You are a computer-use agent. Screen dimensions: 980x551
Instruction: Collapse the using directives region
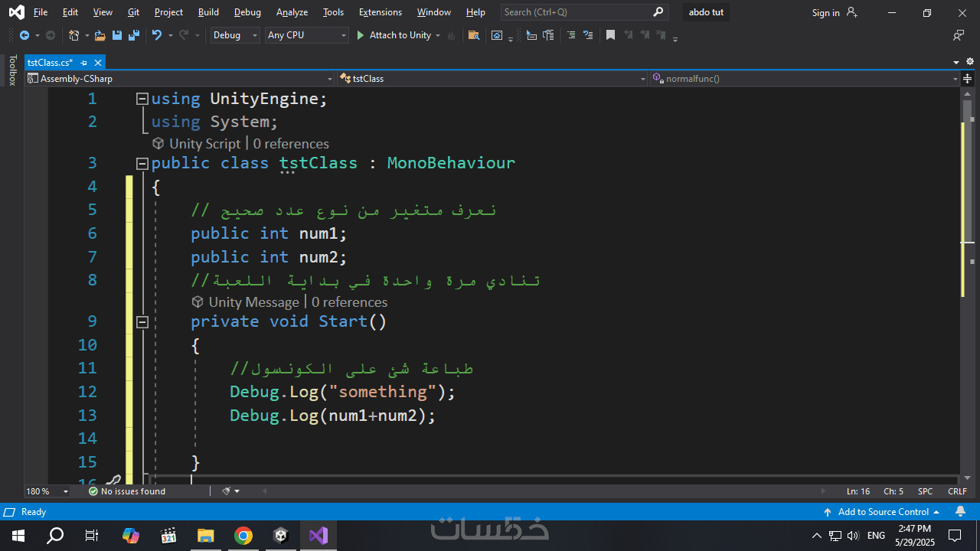[x=142, y=99]
